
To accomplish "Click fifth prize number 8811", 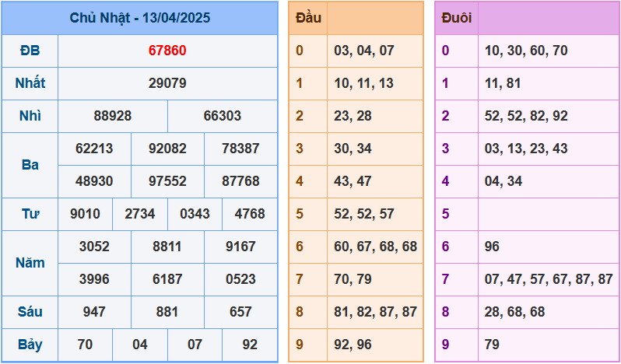I will [167, 247].
